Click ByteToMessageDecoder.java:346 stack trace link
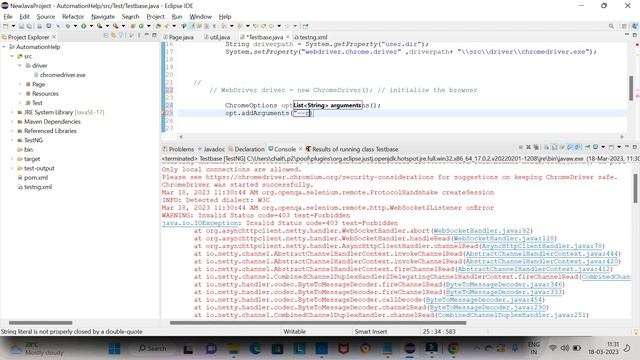Screen dimensions: 640x360 (504, 284)
